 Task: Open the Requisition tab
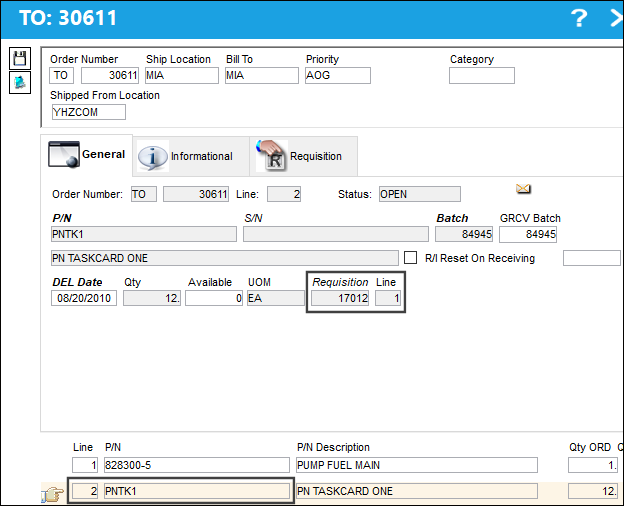303,156
